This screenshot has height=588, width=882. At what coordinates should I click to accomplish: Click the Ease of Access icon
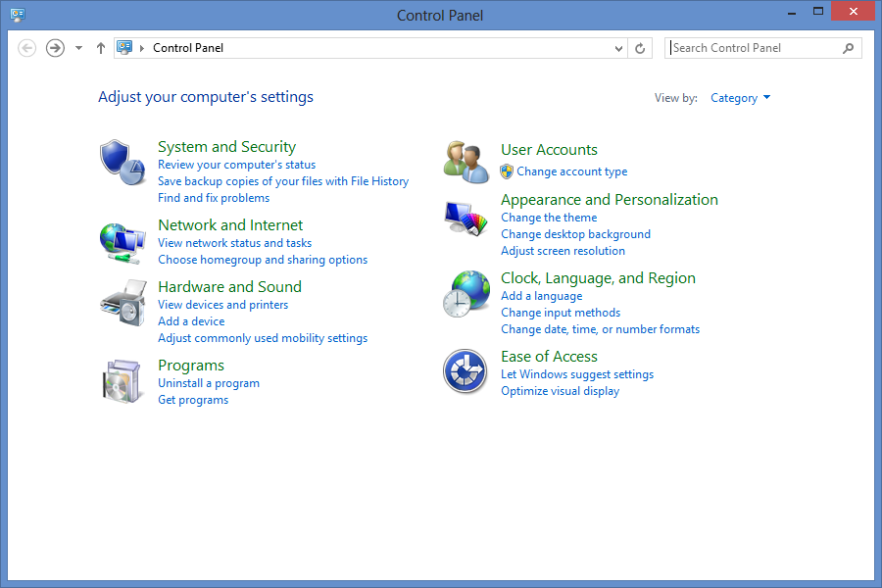tap(465, 371)
